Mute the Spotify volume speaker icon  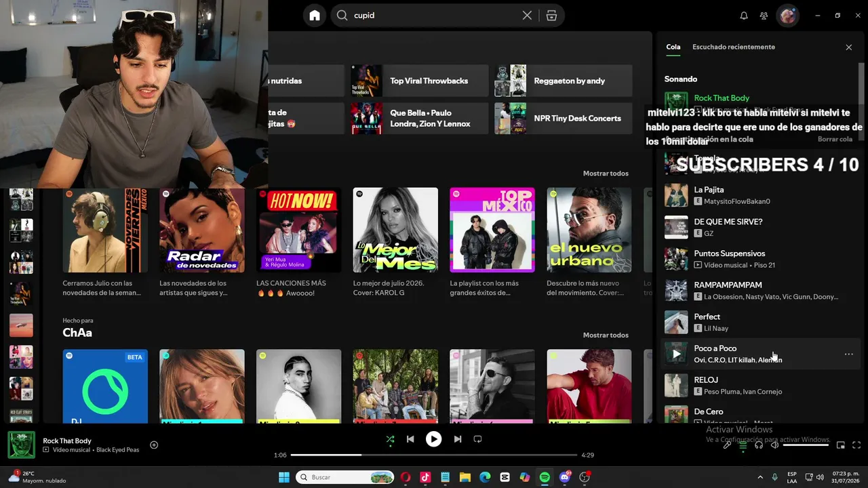point(774,445)
